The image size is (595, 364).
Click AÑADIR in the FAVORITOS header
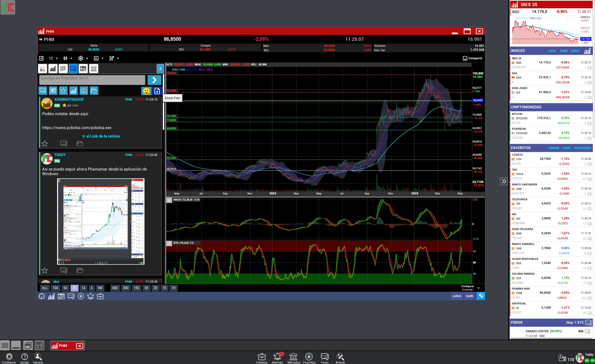pos(554,148)
